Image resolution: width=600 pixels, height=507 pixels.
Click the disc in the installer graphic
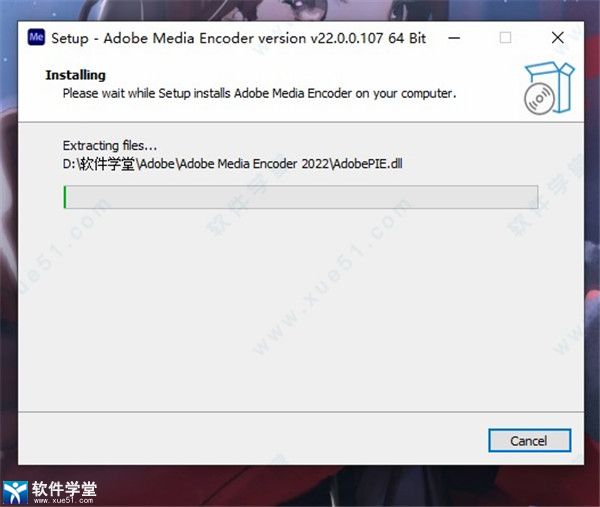click(x=539, y=99)
